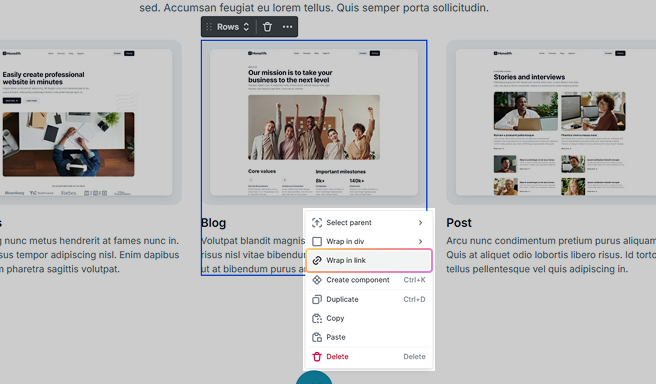The height and width of the screenshot is (384, 656).
Task: Choose Select parent from context menu
Action: point(369,223)
